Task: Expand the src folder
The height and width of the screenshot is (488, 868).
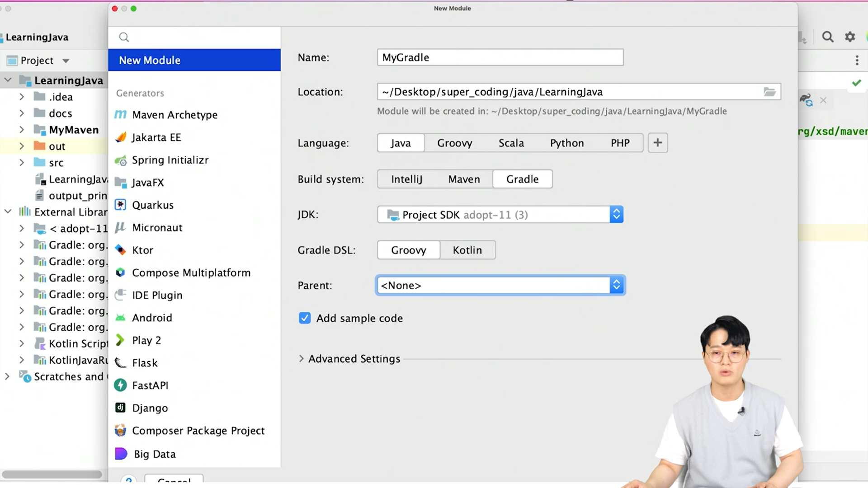Action: [22, 163]
